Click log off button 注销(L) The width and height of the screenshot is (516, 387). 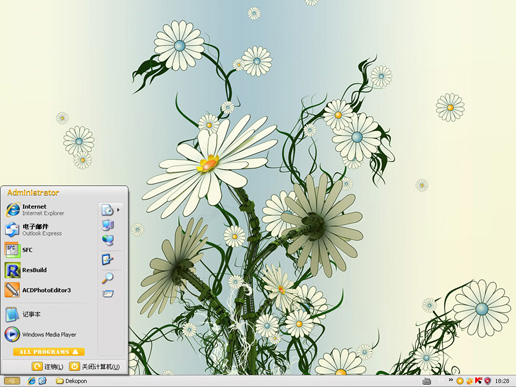tap(48, 367)
